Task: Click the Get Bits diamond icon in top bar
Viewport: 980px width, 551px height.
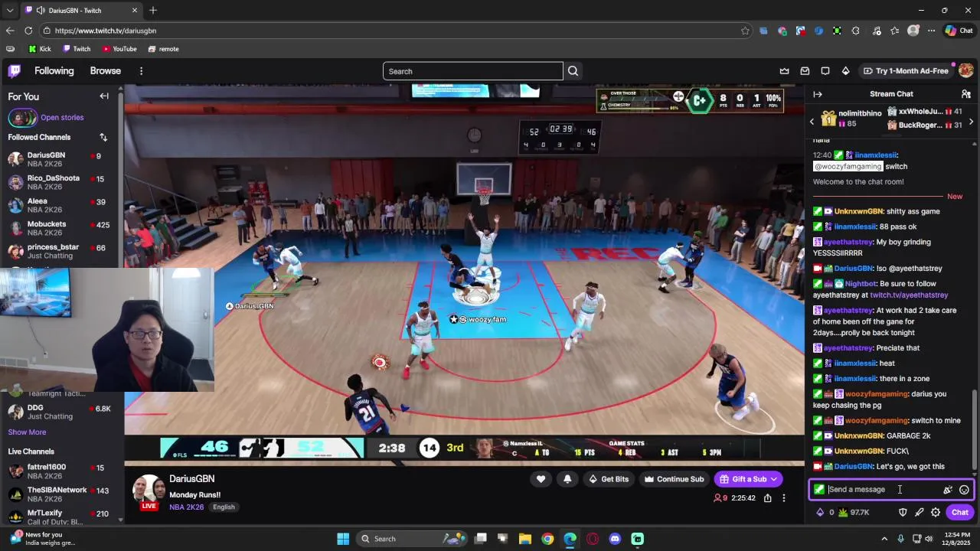Action: coord(845,71)
